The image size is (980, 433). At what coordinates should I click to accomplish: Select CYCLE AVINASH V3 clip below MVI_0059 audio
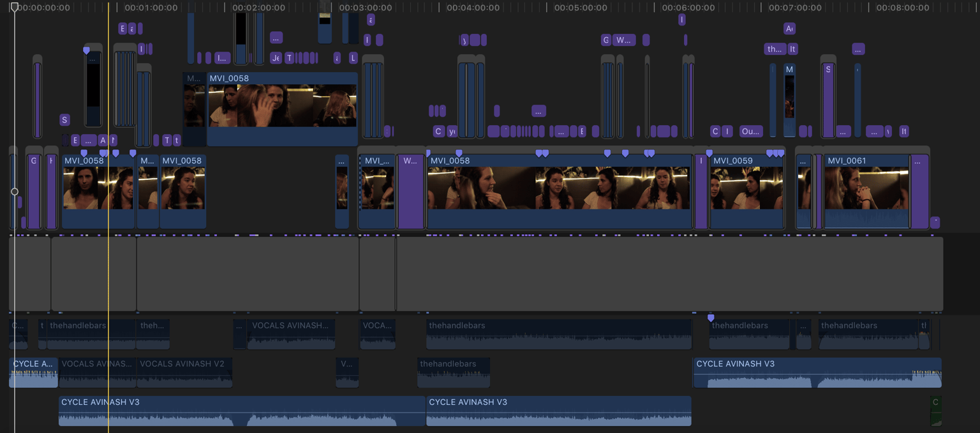click(817, 372)
